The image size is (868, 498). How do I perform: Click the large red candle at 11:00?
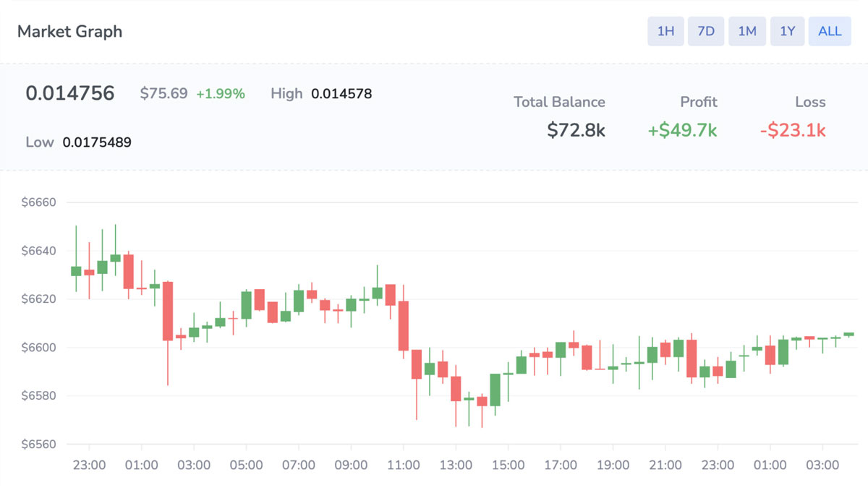[x=404, y=325]
